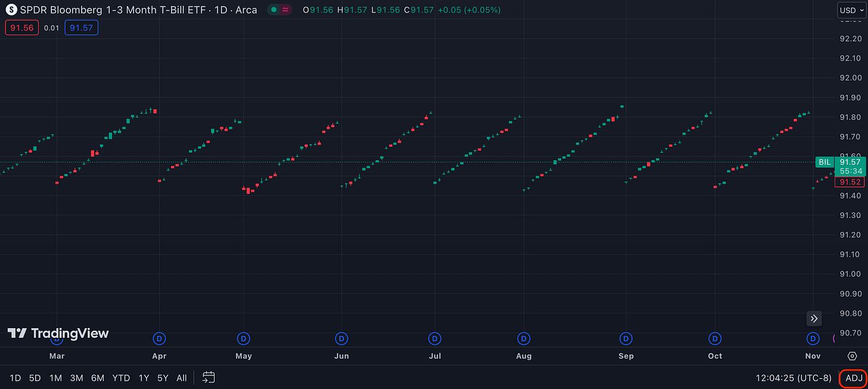The width and height of the screenshot is (868, 389).
Task: Click the dividend D marker above Sep
Action: pos(625,338)
